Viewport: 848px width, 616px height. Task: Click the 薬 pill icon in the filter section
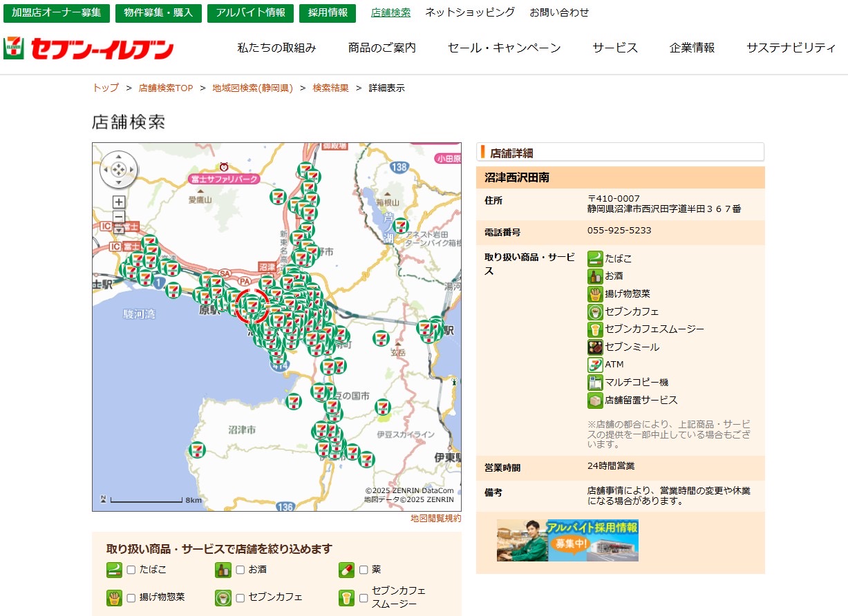coord(346,570)
